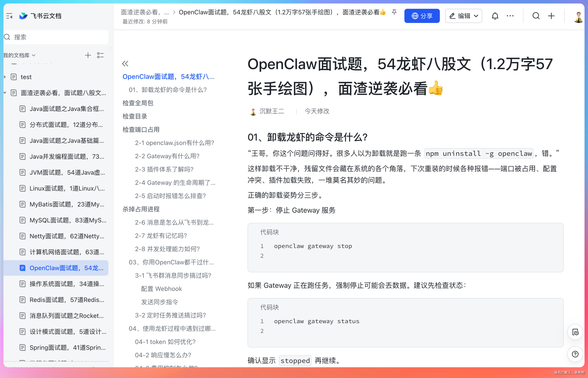Jump to 2-2 Gateway有什么用 outline entry

(167, 156)
